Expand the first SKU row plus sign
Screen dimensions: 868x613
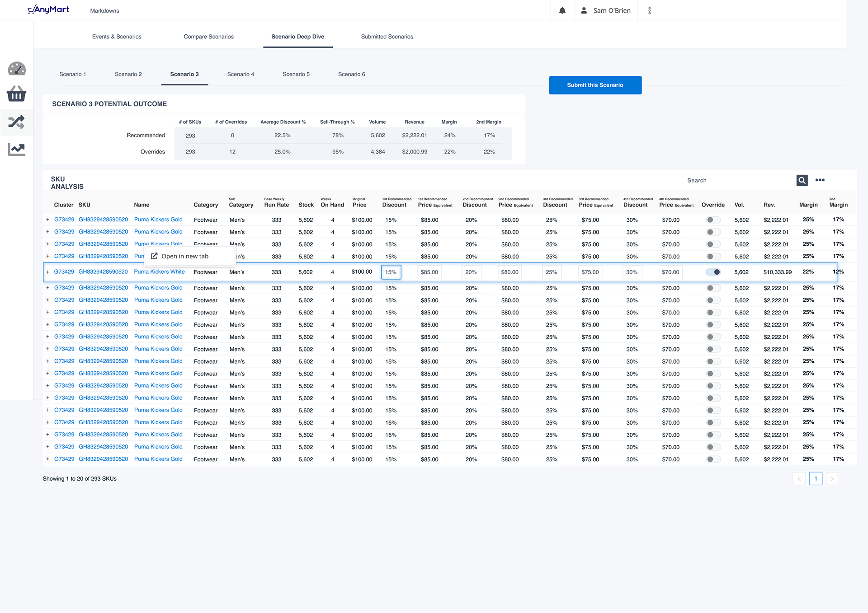click(47, 220)
